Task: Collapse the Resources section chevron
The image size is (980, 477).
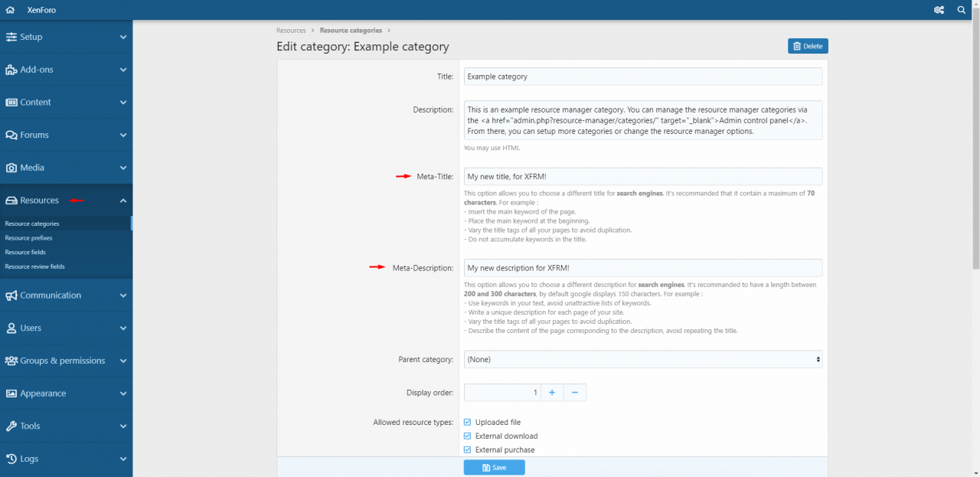Action: (x=123, y=201)
